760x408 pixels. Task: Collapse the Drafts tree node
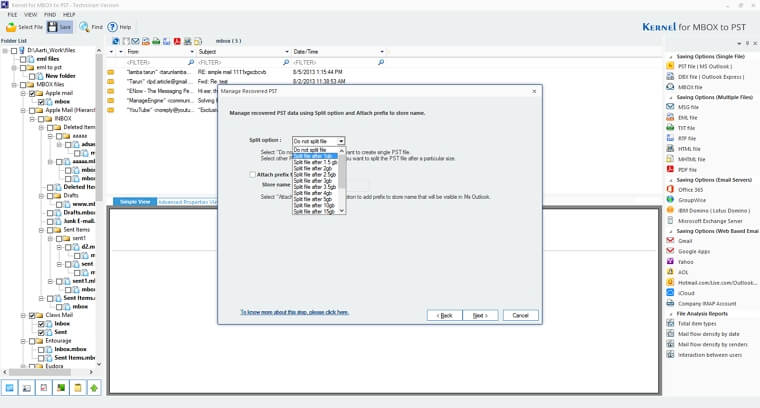[x=41, y=196]
